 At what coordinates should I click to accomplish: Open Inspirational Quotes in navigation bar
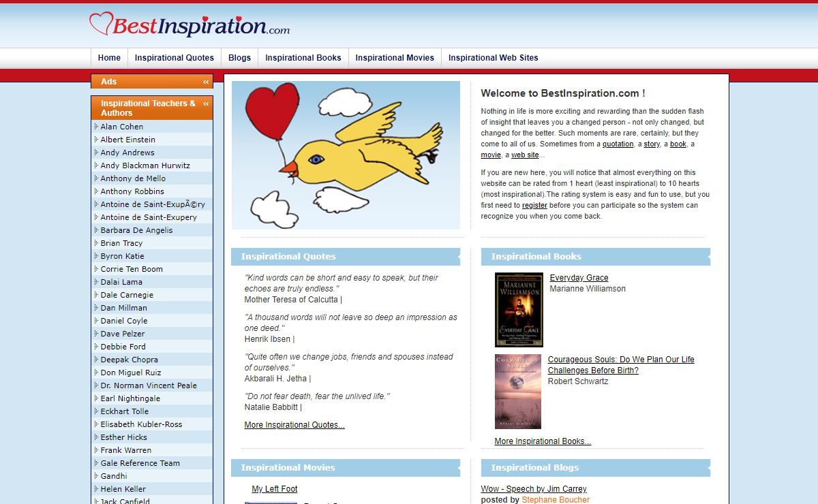point(175,58)
